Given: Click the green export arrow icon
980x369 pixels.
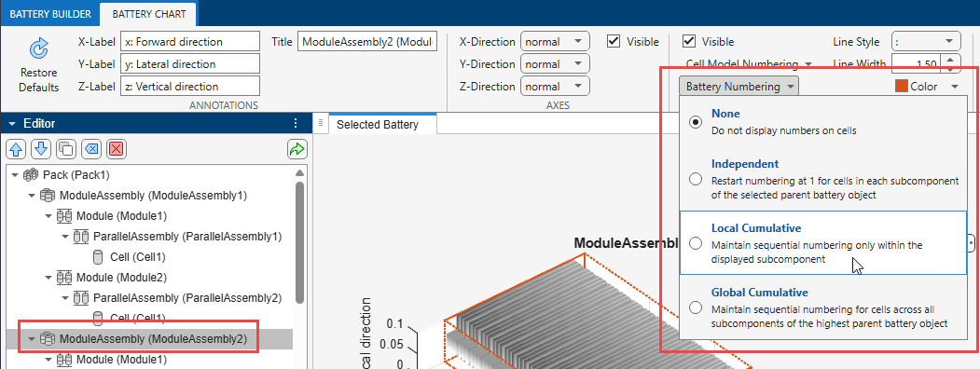Looking at the screenshot, I should tap(296, 148).
